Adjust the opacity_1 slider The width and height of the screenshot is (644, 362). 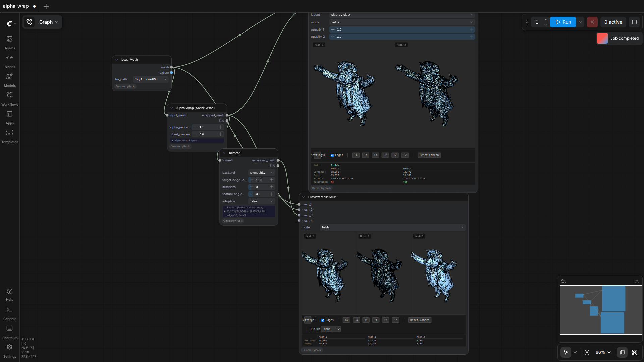tap(402, 29)
